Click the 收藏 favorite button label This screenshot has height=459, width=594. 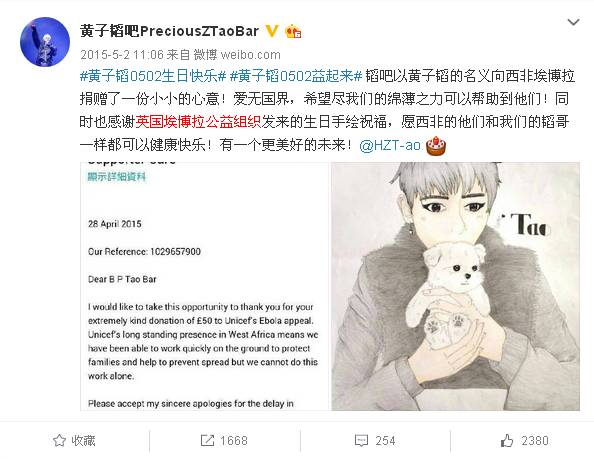83,440
